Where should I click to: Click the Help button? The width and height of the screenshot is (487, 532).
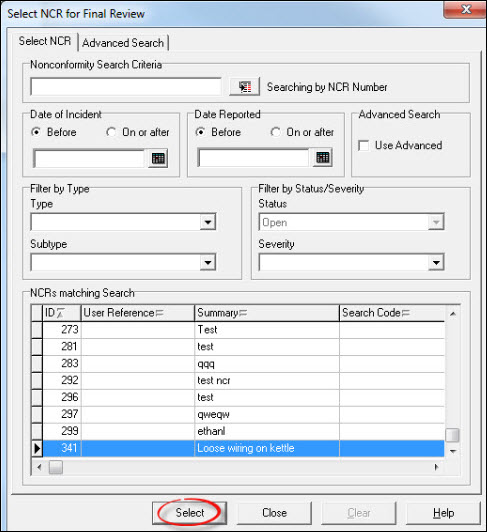[x=443, y=513]
